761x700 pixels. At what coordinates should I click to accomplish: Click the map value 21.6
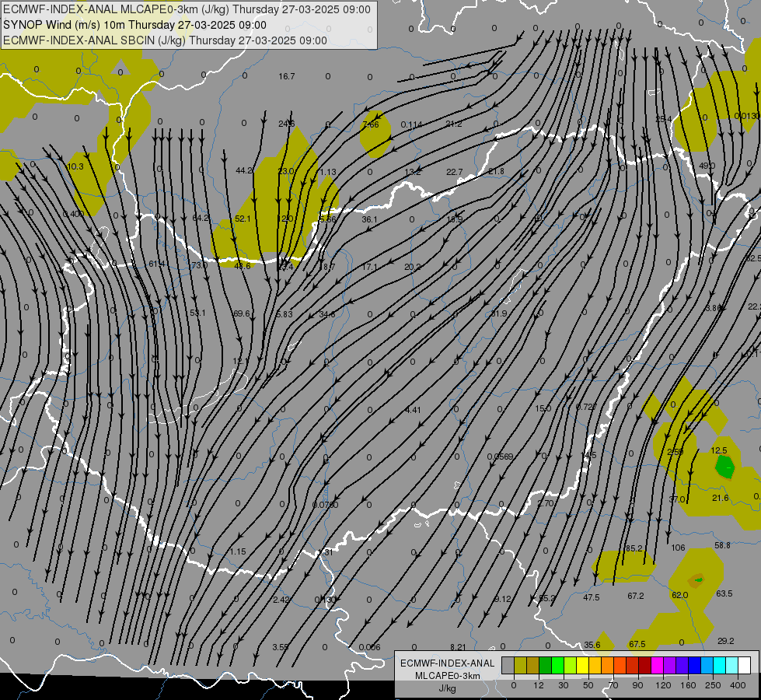tap(721, 498)
